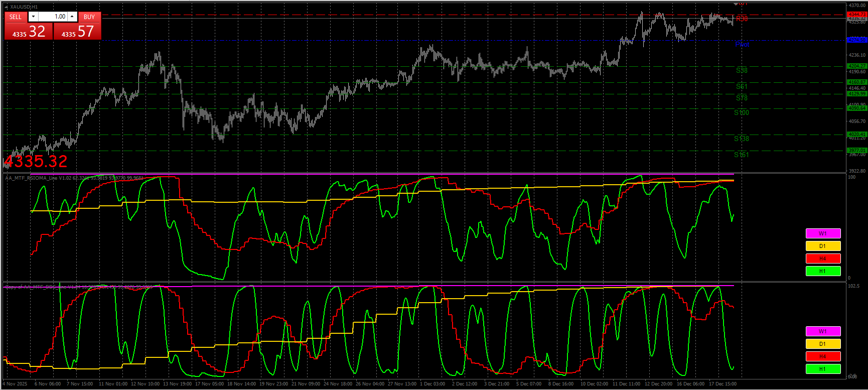Image resolution: width=868 pixels, height=390 pixels.
Task: Toggle magenta W1 button in bottom indicator panel
Action: pos(823,331)
